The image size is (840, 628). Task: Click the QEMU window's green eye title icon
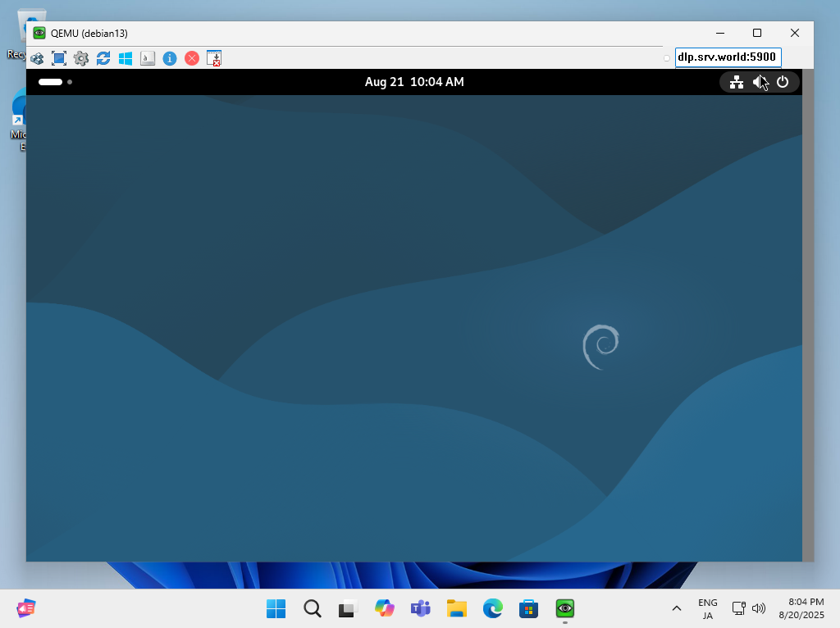pyautogui.click(x=39, y=33)
